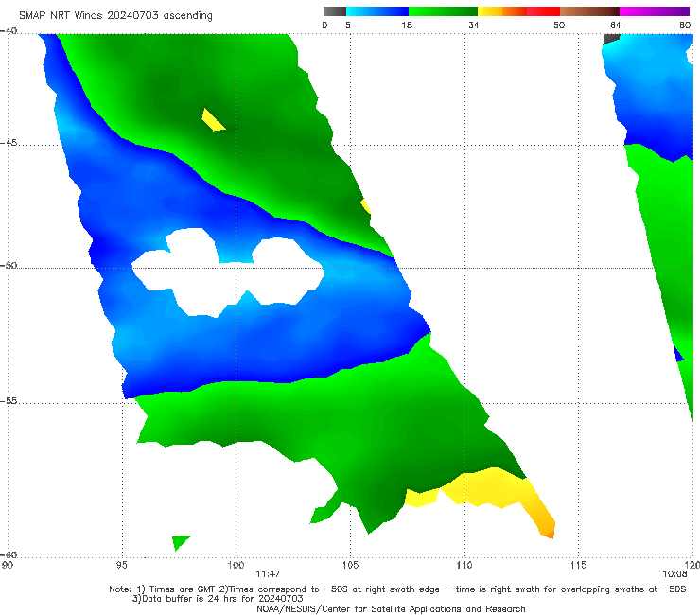
Task: Click the longitude label '115'
Action: 579,565
